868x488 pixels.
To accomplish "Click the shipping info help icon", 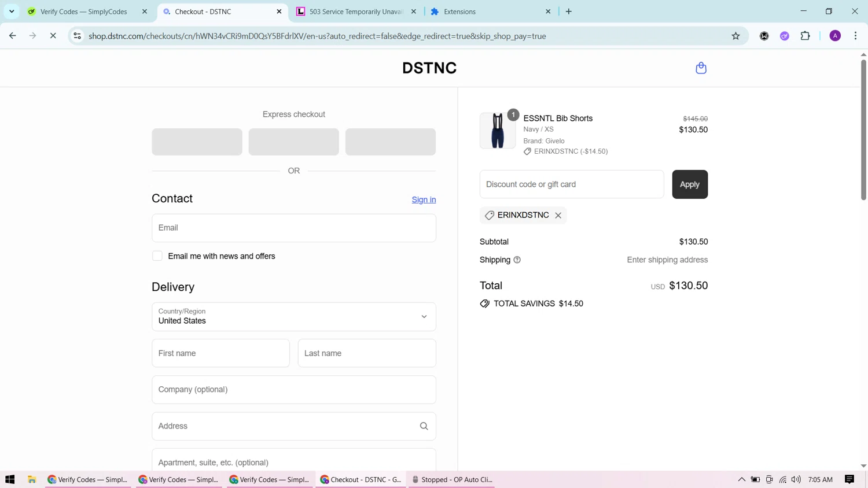I will coord(517,260).
